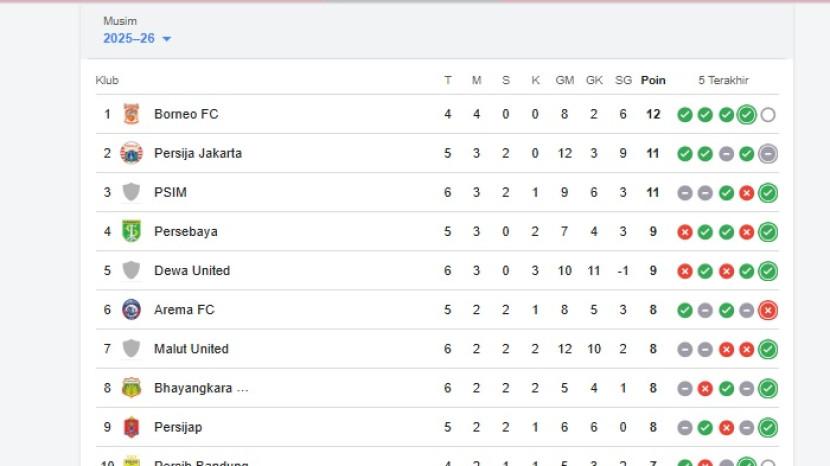Click the 5 Terakhir column header
The width and height of the screenshot is (830, 466).
coord(723,80)
